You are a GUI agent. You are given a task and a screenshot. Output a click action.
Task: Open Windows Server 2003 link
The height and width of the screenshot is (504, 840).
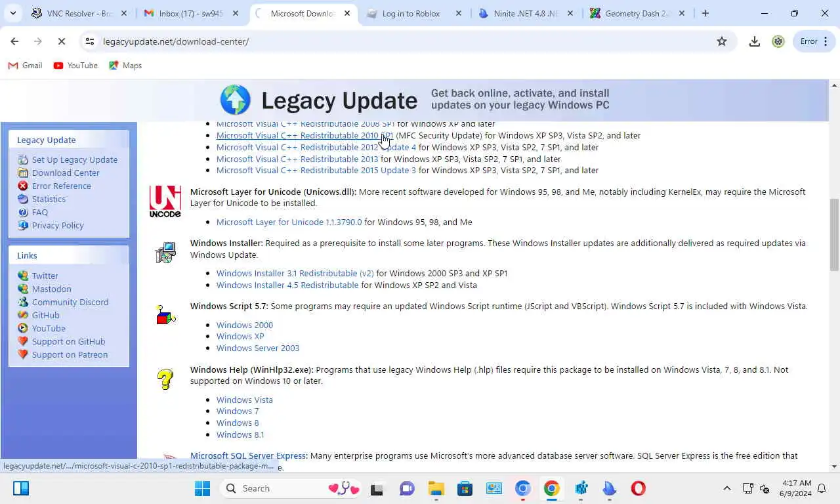pyautogui.click(x=258, y=348)
